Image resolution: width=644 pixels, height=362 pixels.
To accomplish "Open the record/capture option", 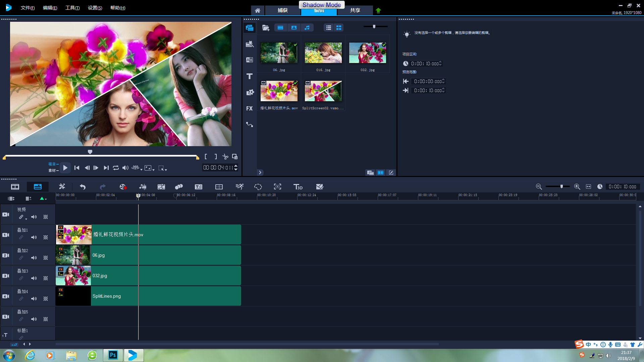I will pos(123,187).
